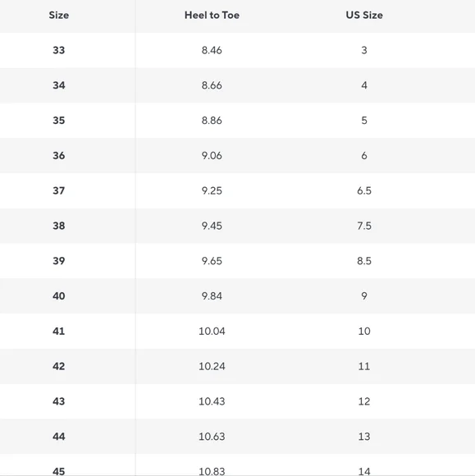Viewport: 475px width, 476px height.
Task: Click the US Size column header
Action: click(x=364, y=15)
